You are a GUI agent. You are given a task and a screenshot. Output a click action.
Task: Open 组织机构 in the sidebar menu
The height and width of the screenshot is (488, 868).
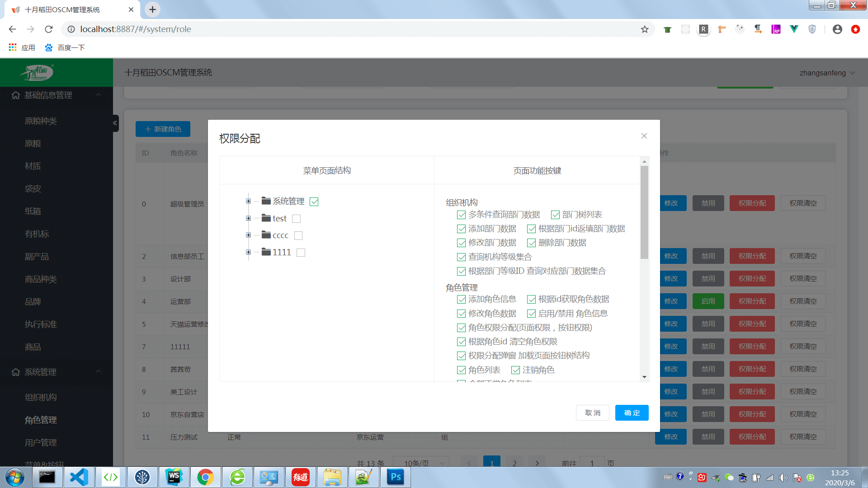(41, 397)
